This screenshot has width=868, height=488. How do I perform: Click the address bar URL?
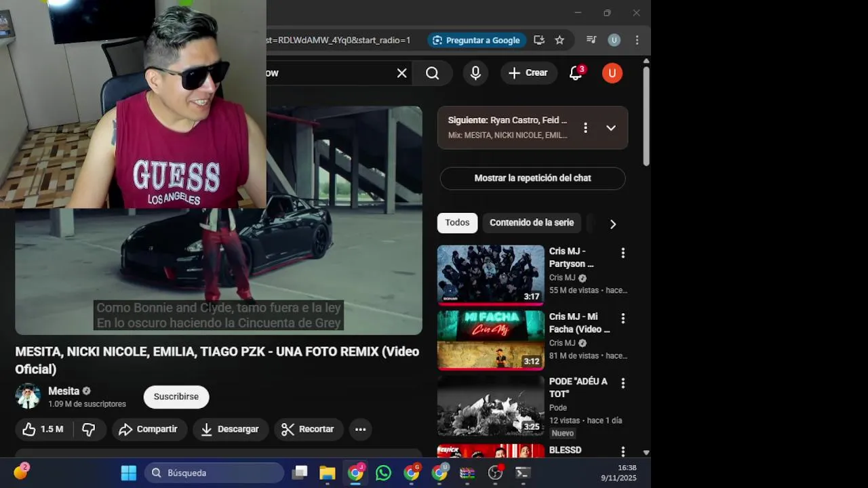click(338, 40)
